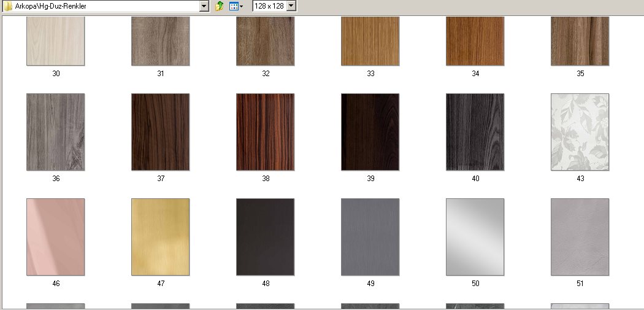Click the label text 43

pyautogui.click(x=580, y=179)
